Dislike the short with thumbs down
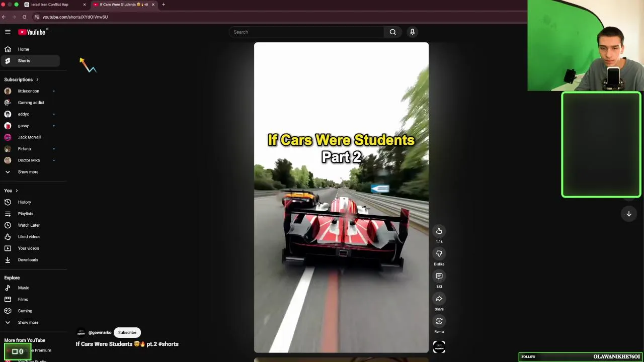The height and width of the screenshot is (362, 644). point(439,253)
